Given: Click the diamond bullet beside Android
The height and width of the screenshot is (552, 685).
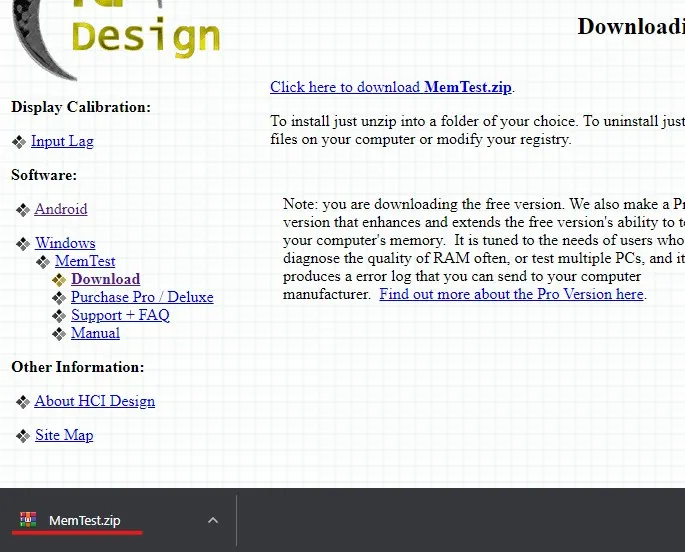Looking at the screenshot, I should [x=23, y=210].
